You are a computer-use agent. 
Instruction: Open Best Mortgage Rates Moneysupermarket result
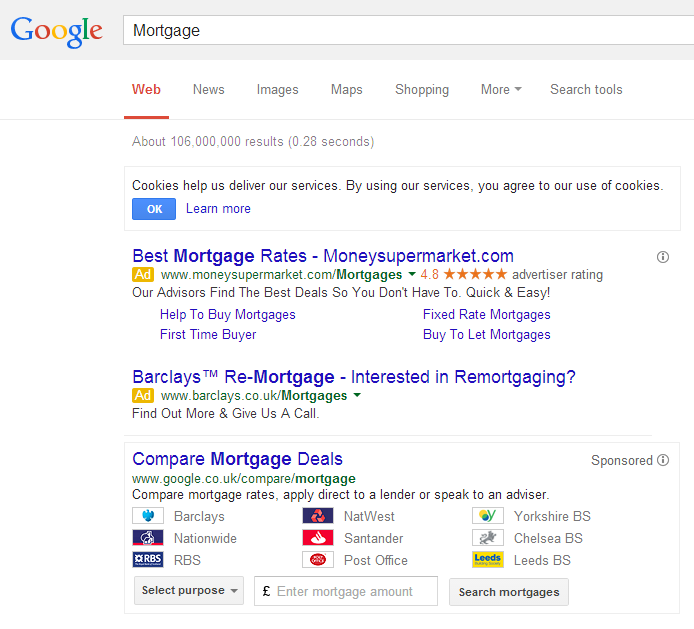pyautogui.click(x=323, y=256)
